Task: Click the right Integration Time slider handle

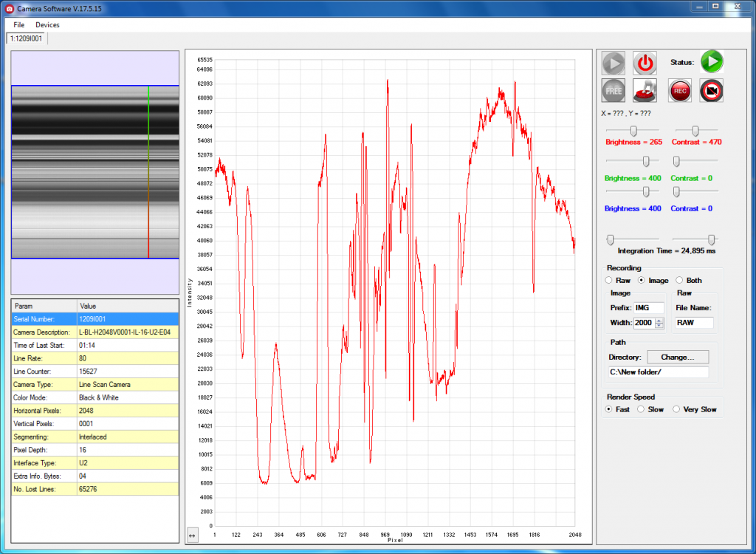Action: [x=711, y=239]
